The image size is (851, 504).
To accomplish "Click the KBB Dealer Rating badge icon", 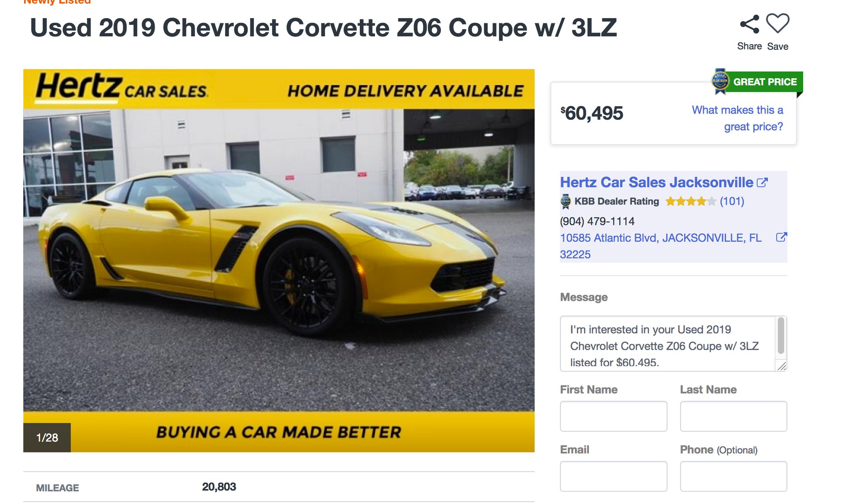I will pyautogui.click(x=566, y=201).
